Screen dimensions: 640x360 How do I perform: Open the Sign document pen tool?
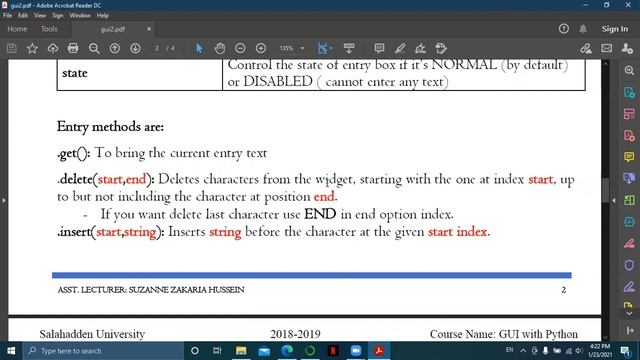(x=420, y=48)
